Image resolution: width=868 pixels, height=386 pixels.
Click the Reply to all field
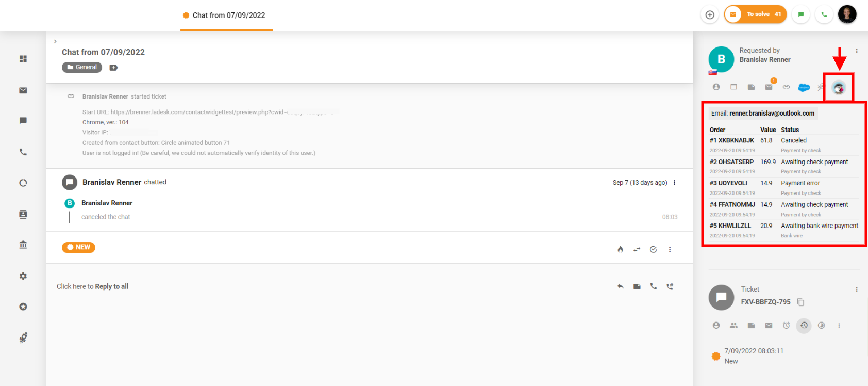(93, 286)
